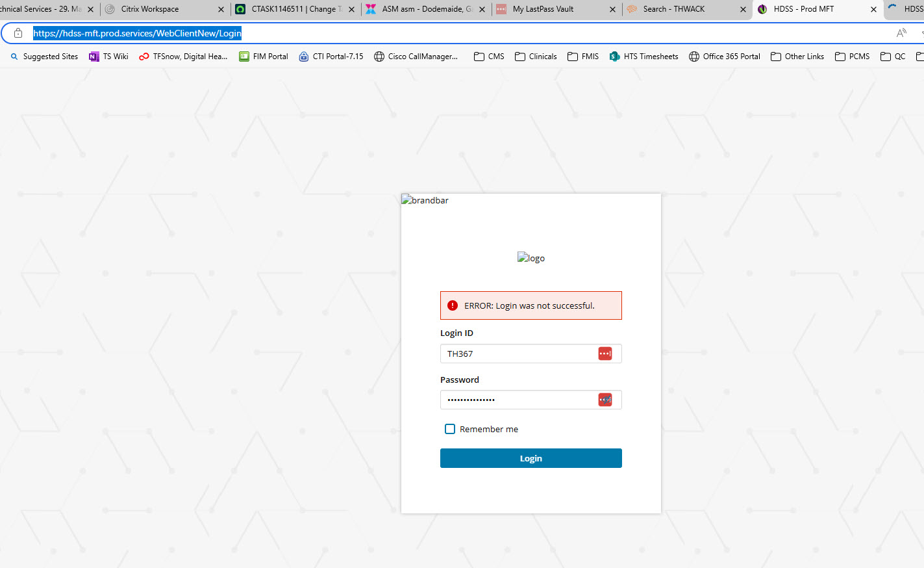924x568 pixels.
Task: Switch to the Search - THWACK tab
Action: click(x=688, y=9)
